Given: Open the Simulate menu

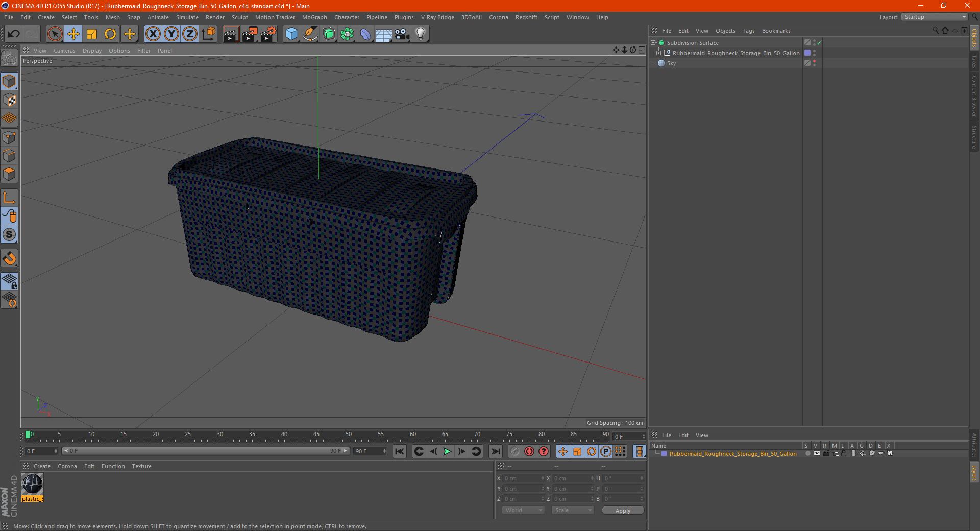Looking at the screenshot, I should click(187, 17).
